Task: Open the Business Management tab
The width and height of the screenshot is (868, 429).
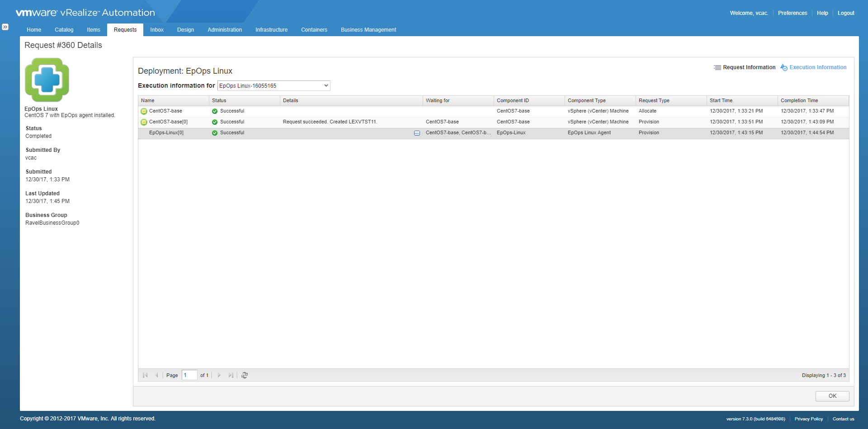Action: pyautogui.click(x=368, y=30)
